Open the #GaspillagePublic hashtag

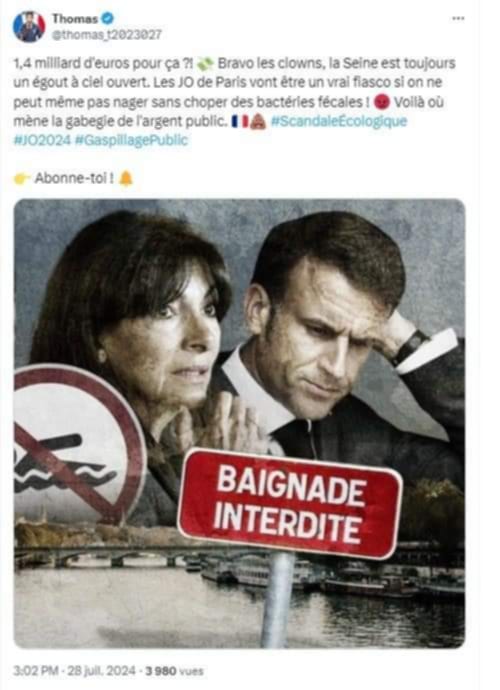(132, 140)
